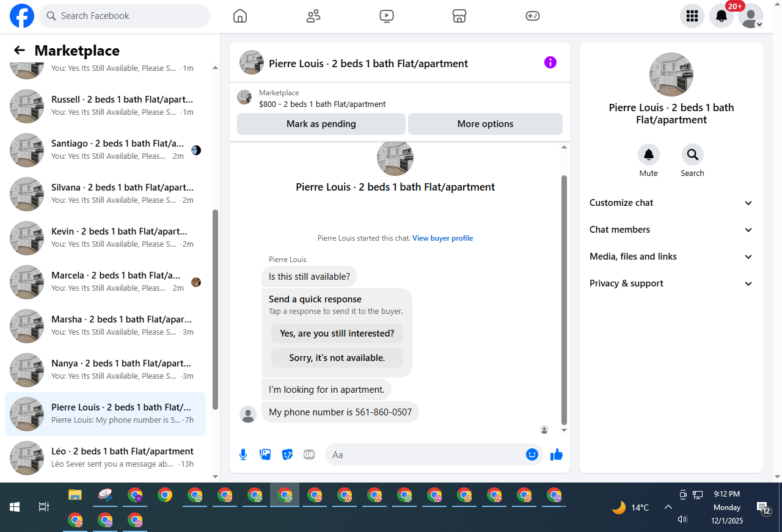Image resolution: width=782 pixels, height=532 pixels.
Task: Open the Friends icon in top navigation
Action: tap(313, 16)
